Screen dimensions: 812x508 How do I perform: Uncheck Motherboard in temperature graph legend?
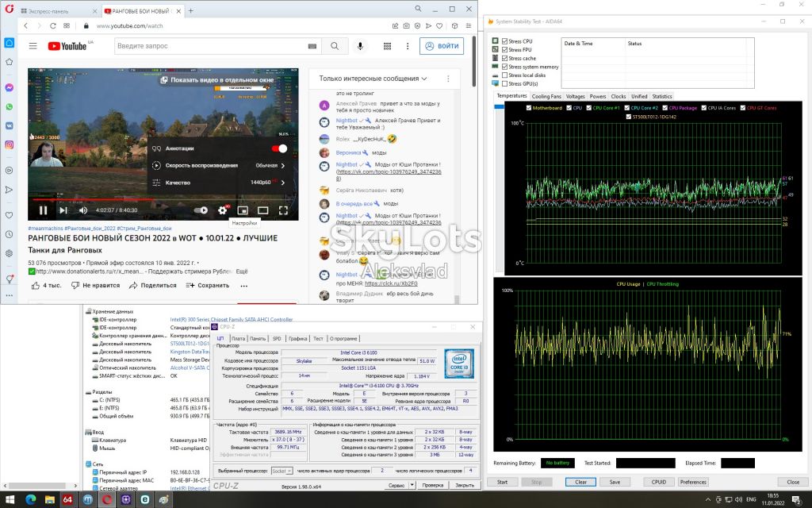point(529,108)
